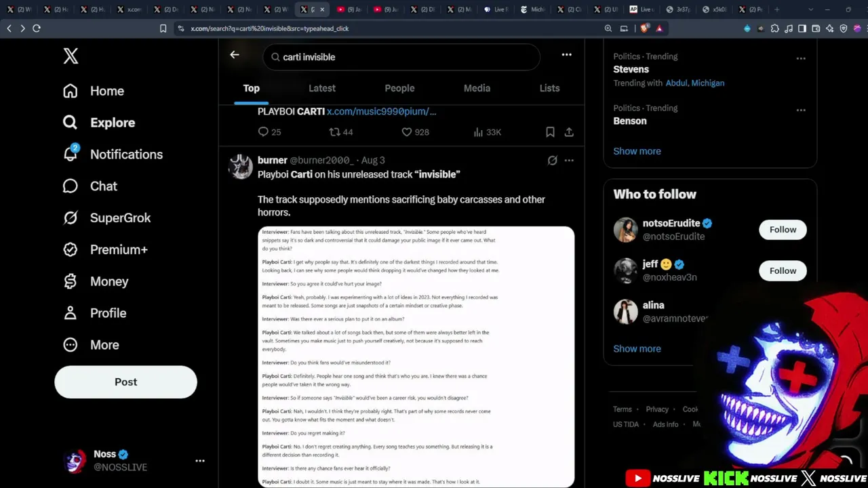868x488 pixels.
Task: Open the Stevens trending topic
Action: [x=631, y=69]
